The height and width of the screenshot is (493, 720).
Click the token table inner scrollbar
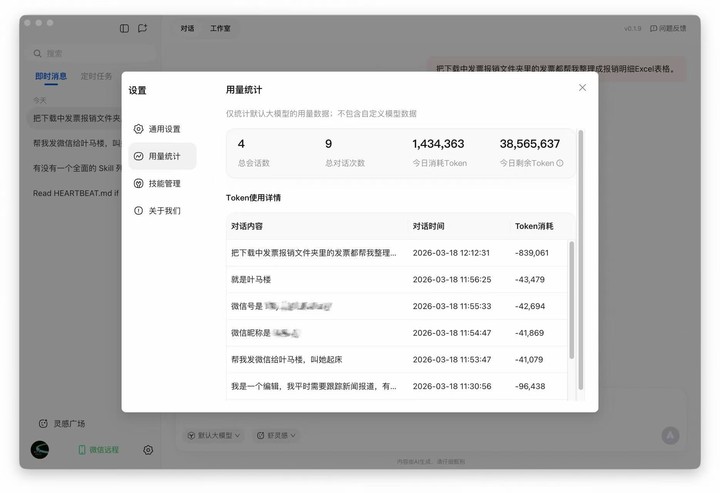click(572, 300)
